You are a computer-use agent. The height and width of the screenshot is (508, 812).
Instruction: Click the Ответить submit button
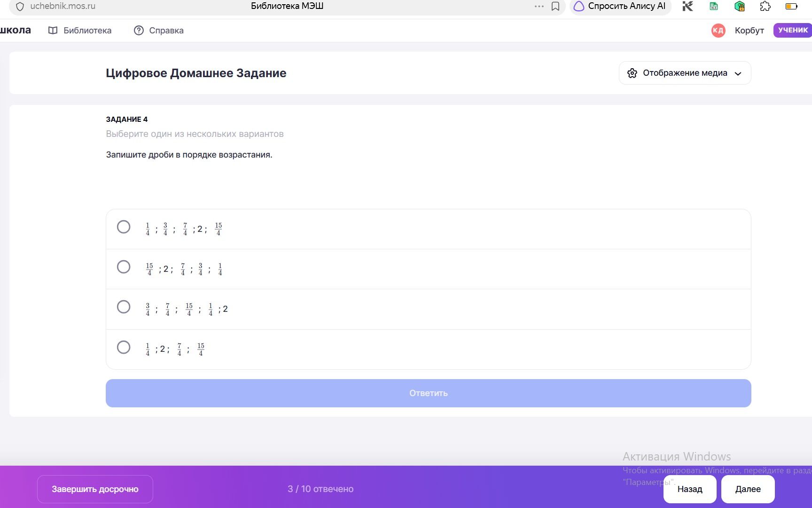(428, 393)
